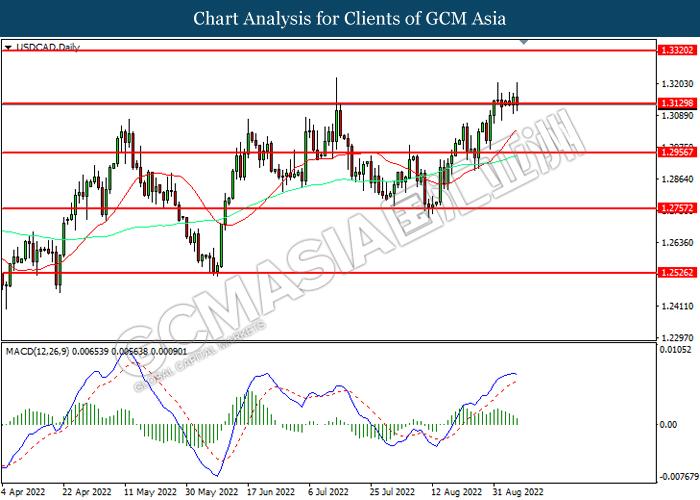Screen dimensions: 700x500
Task: Click the 4 Apr 2022 date label
Action: pyautogui.click(x=23, y=492)
